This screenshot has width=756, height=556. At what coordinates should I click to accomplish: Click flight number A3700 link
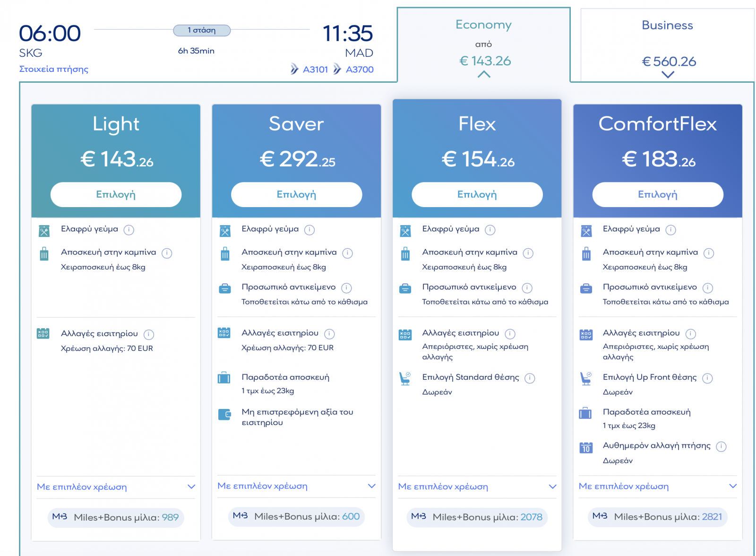coord(360,69)
